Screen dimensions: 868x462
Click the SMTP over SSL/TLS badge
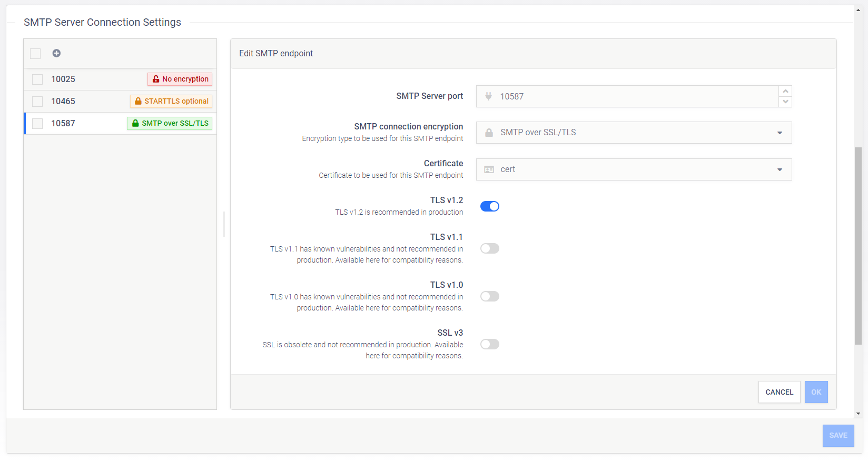tap(170, 123)
